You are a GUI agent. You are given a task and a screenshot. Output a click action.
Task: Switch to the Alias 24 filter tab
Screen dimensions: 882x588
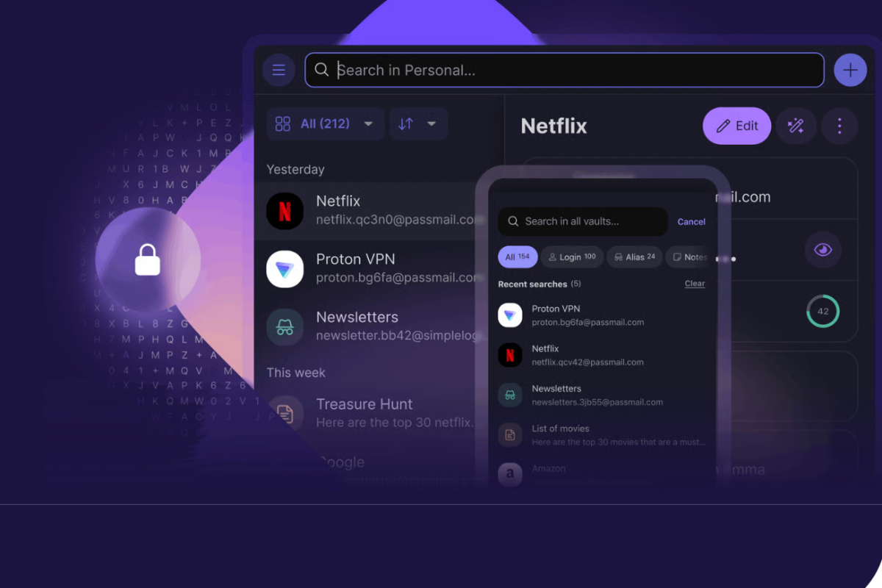click(634, 257)
